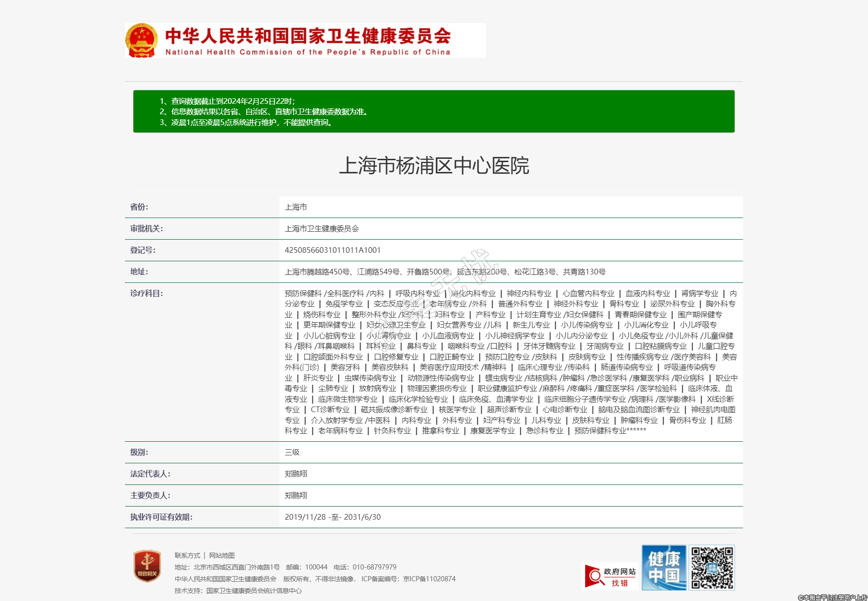The image size is (868, 601).
Task: Open the 联系方式 link
Action: coord(187,555)
